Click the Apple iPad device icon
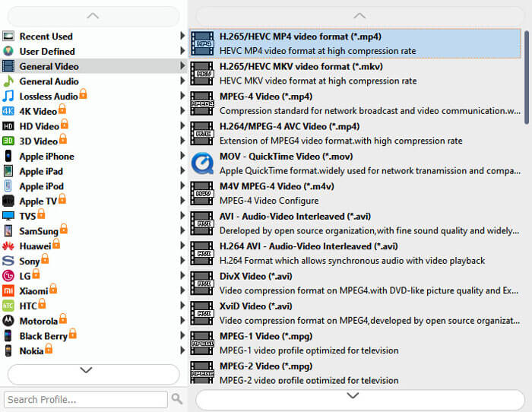The height and width of the screenshot is (412, 532). tap(8, 171)
